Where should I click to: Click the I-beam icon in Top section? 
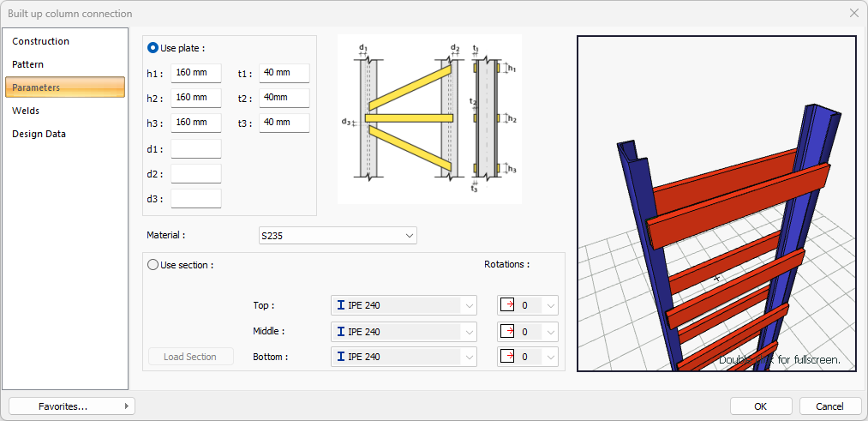tap(341, 305)
